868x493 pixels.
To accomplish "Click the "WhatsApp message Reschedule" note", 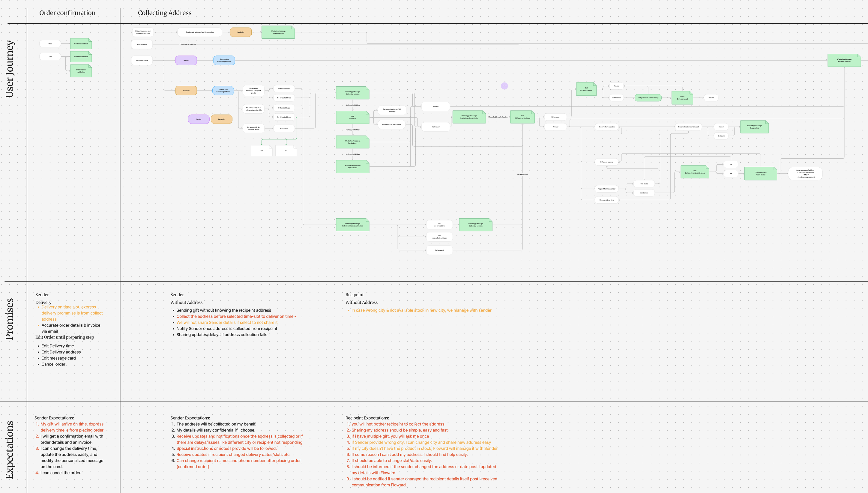I will (x=754, y=127).
